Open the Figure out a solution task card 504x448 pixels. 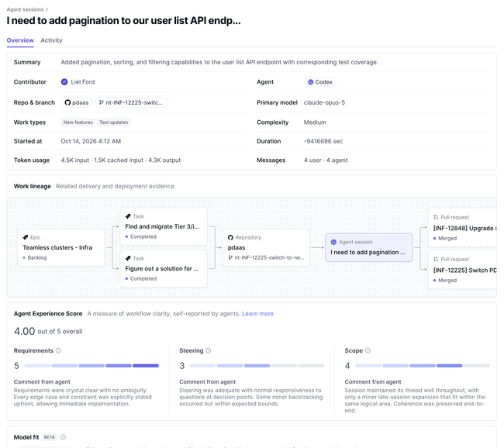[164, 269]
